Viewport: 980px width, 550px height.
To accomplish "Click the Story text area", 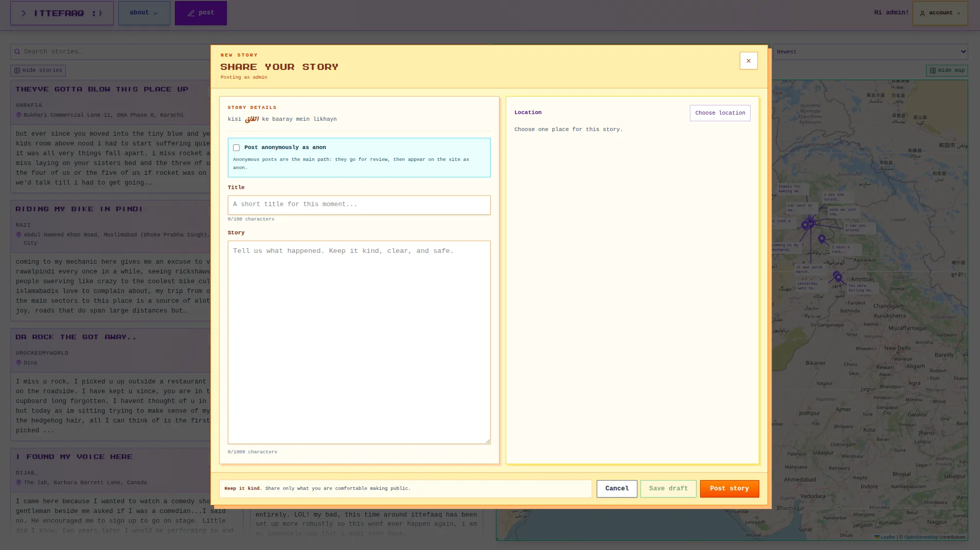I will [x=359, y=342].
